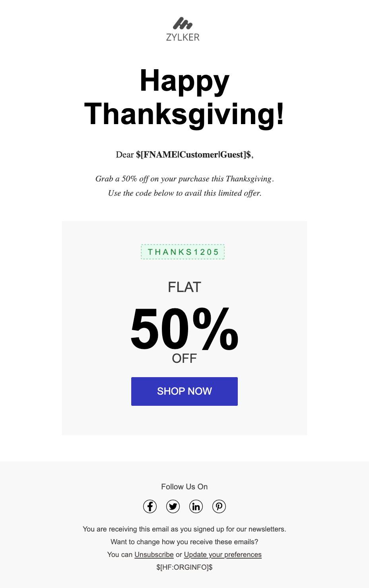This screenshot has height=588, width=369.
Task: Select the $[HF:ORGINFO]$ footer placeholder
Action: (184, 567)
